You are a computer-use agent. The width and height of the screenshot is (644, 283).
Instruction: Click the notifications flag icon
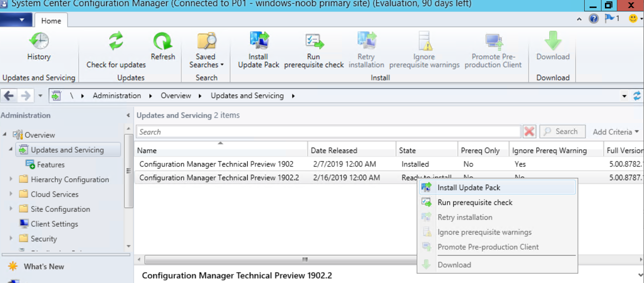click(x=612, y=19)
